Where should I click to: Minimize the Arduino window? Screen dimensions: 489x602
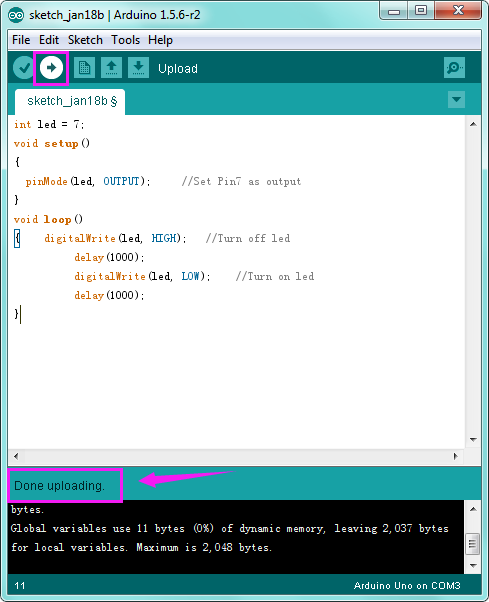(x=394, y=11)
